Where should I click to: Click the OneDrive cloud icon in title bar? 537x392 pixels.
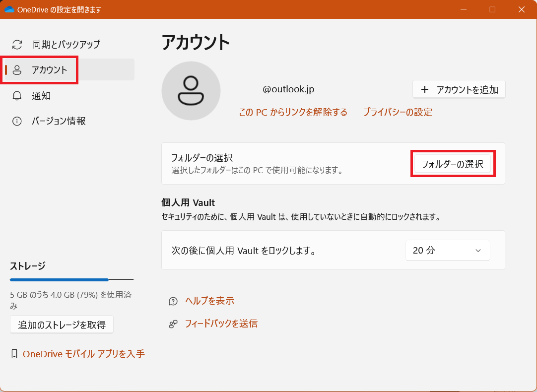[x=9, y=9]
